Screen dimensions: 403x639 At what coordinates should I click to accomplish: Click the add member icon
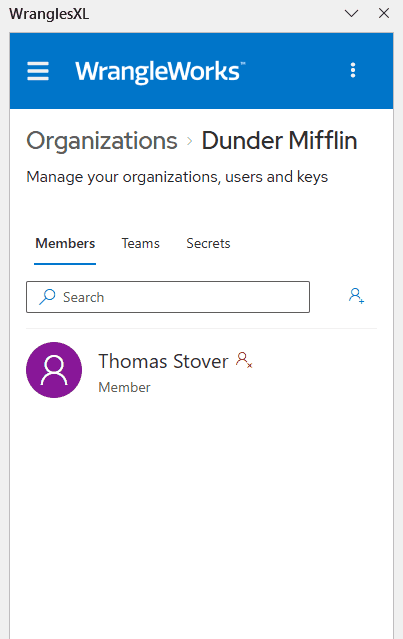[356, 296]
